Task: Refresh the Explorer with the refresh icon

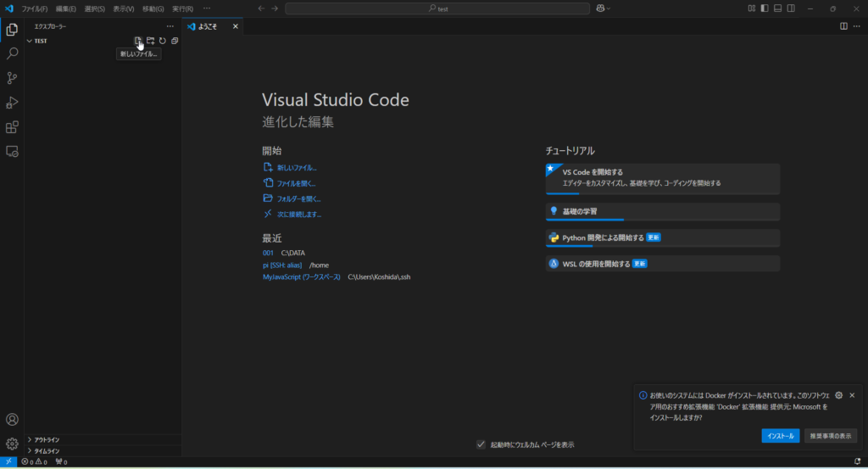Action: pos(162,41)
